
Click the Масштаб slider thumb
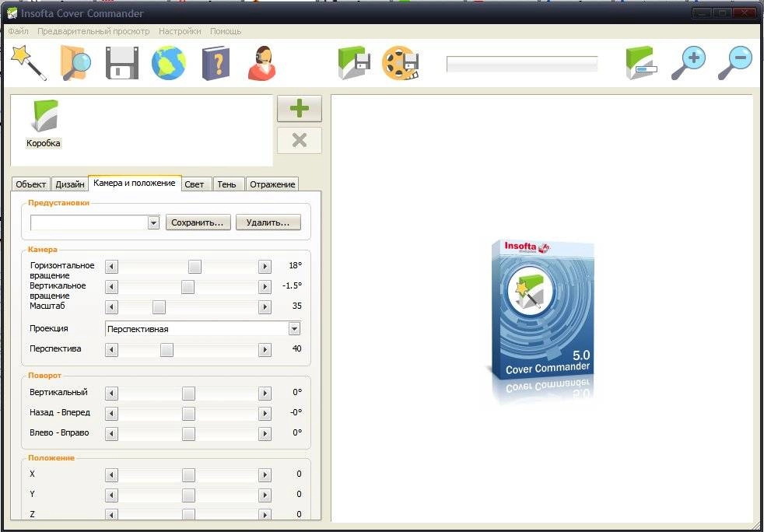(x=159, y=307)
